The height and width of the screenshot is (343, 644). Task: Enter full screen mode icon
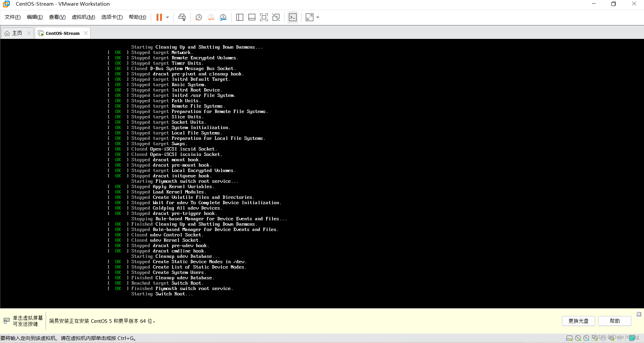pyautogui.click(x=264, y=17)
